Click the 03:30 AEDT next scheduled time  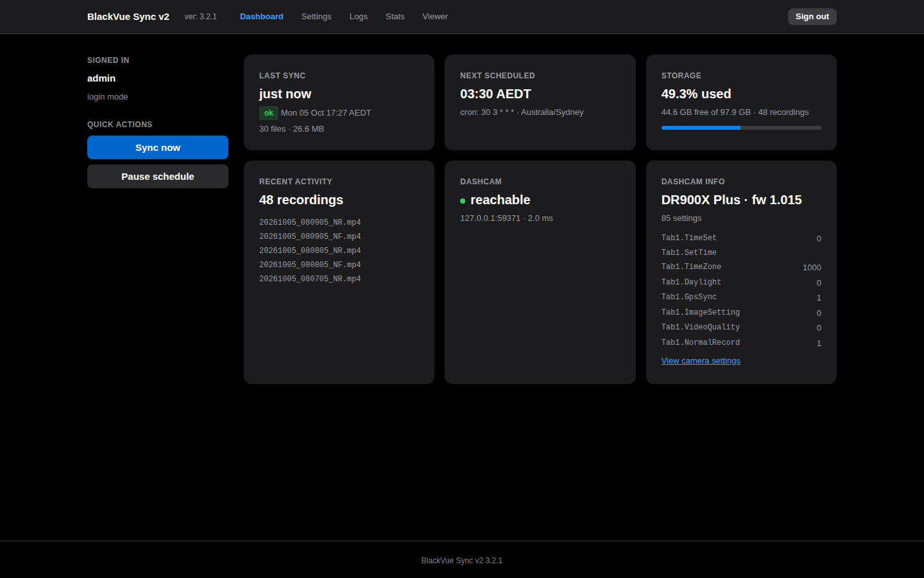495,94
